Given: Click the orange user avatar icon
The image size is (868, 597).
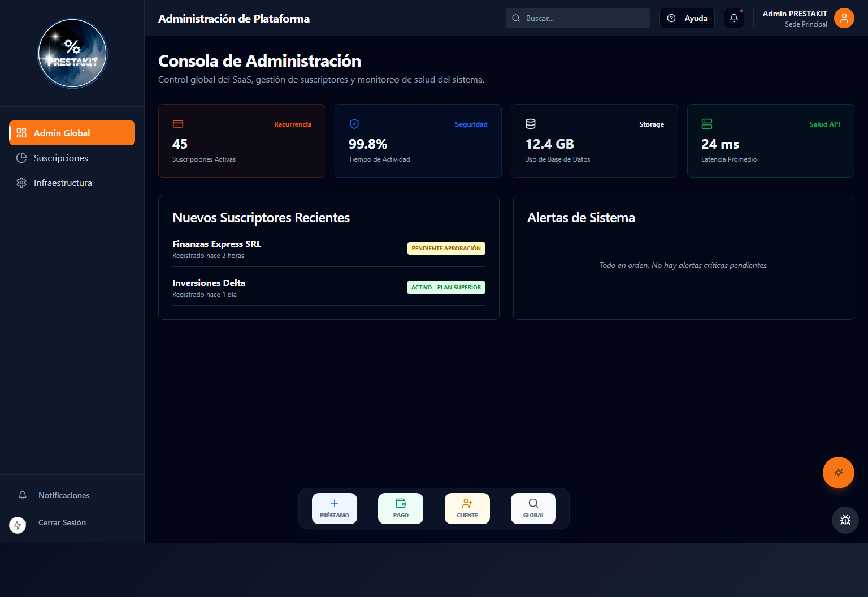Looking at the screenshot, I should (x=844, y=18).
